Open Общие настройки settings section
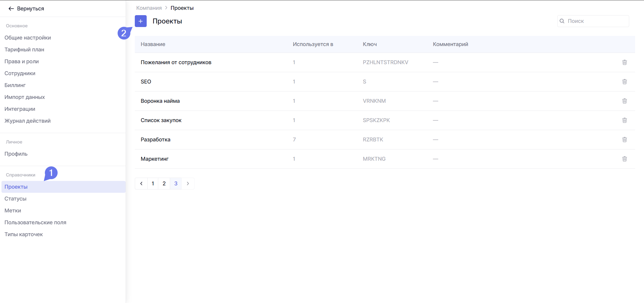644x303 pixels. 28,38
